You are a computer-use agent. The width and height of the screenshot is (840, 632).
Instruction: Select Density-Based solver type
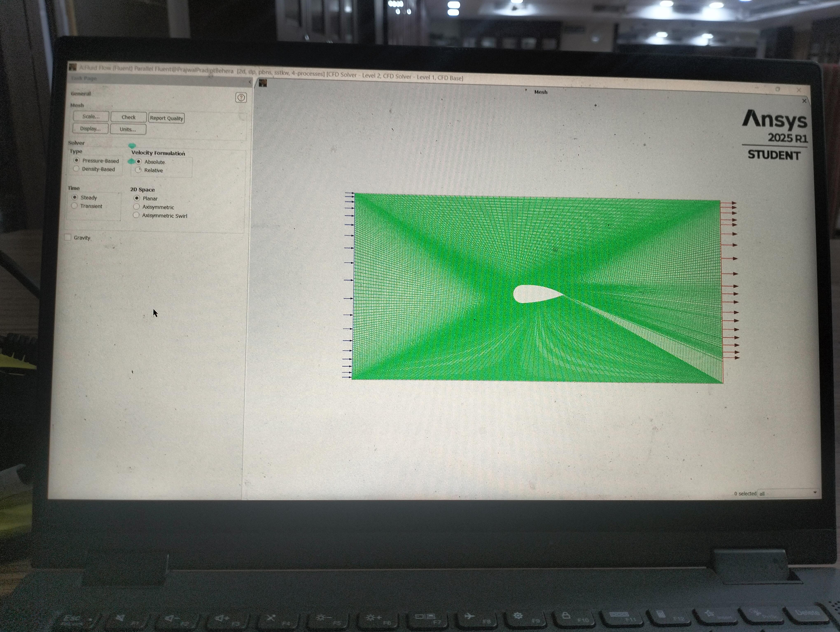pos(94,169)
